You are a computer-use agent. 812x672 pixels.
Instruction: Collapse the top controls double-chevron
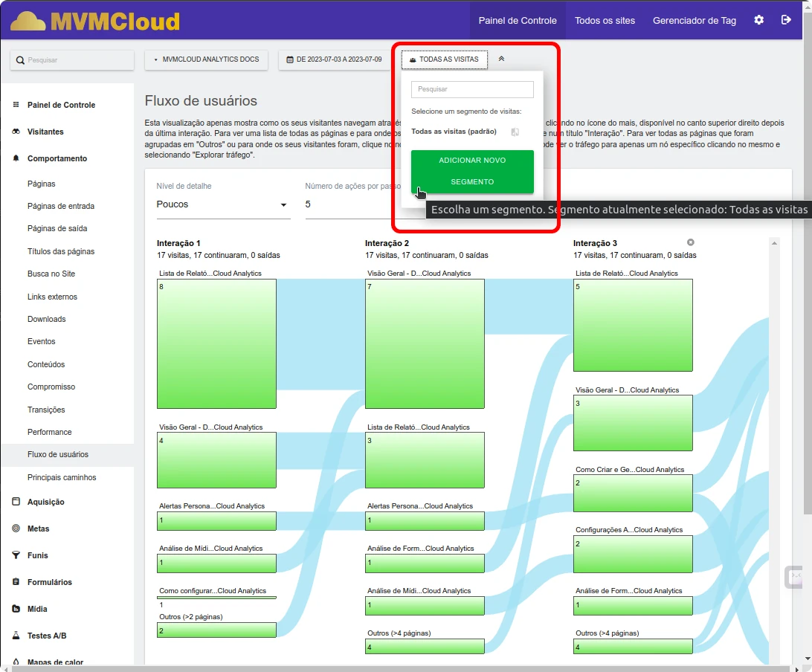pyautogui.click(x=501, y=59)
